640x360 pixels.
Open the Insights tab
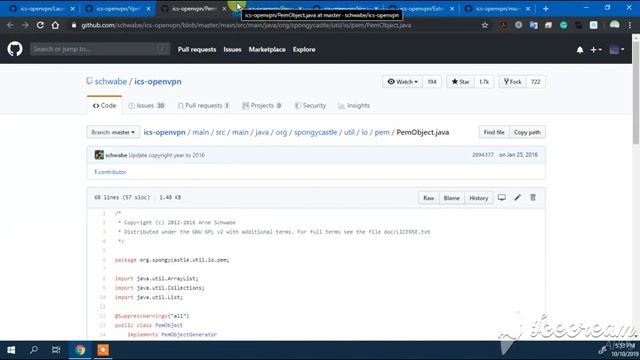(354, 106)
